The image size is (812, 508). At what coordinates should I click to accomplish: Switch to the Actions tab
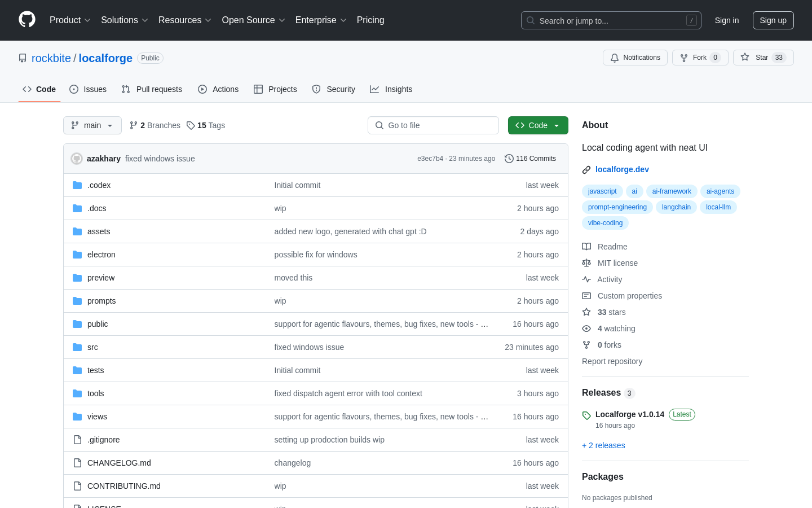(218, 89)
